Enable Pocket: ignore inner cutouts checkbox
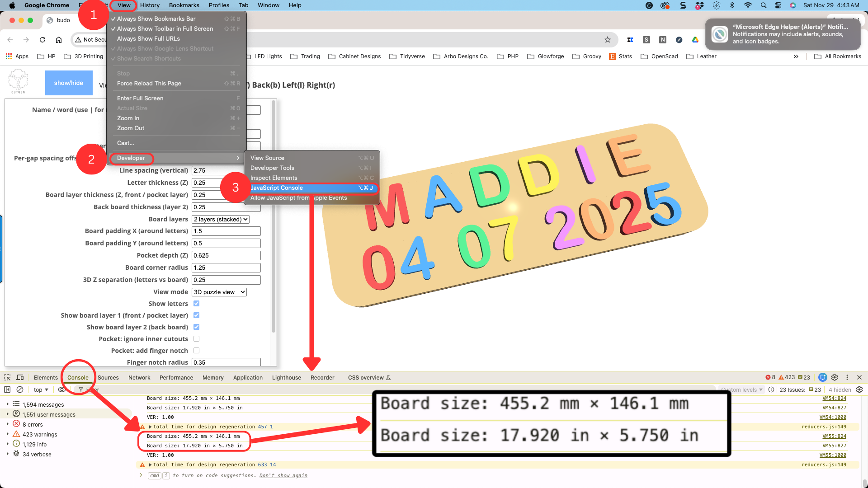Image resolution: width=868 pixels, height=488 pixels. coord(196,339)
